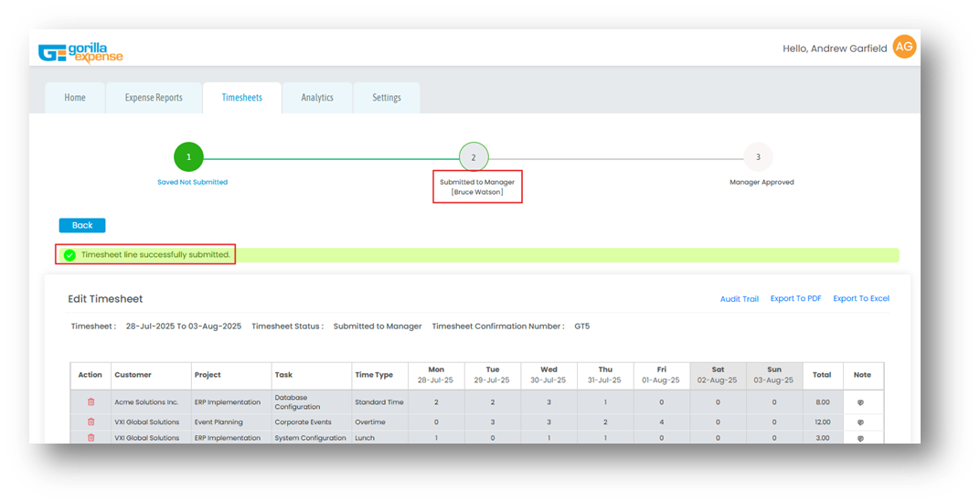
Task: Delete the Event Planning timesheet row
Action: tap(91, 423)
